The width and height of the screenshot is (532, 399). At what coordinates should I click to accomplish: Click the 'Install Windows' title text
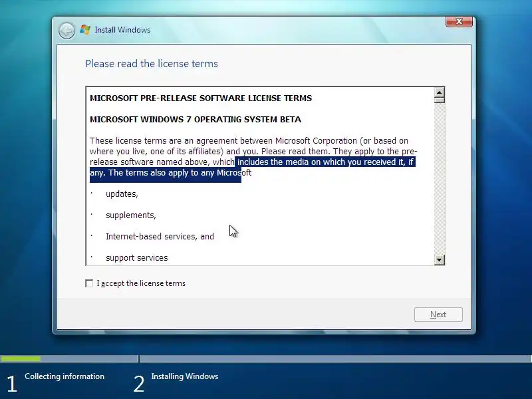pos(122,30)
